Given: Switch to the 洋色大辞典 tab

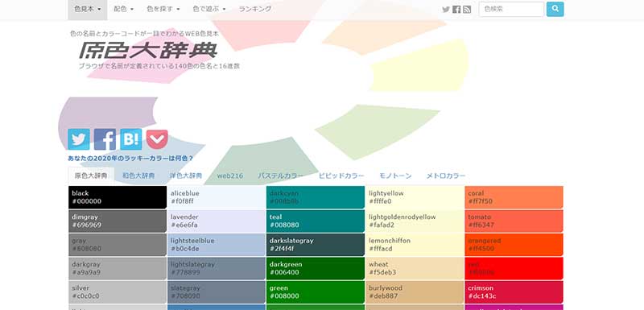Looking at the screenshot, I should click(x=186, y=176).
